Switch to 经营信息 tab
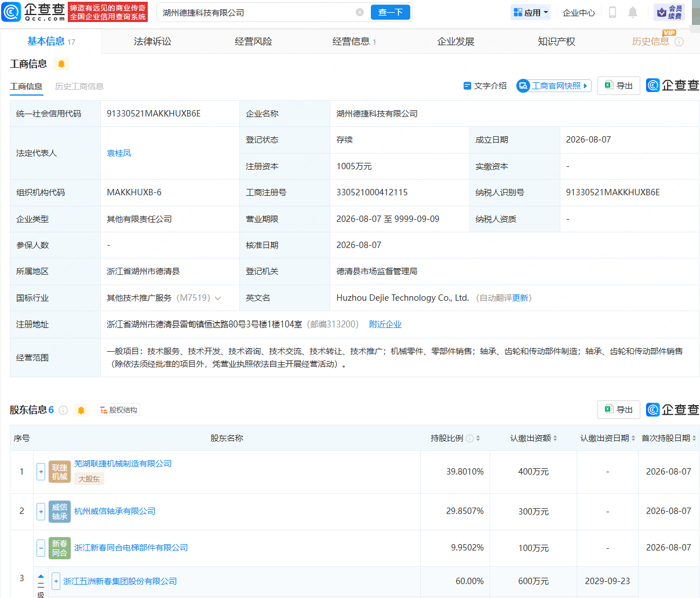This screenshot has height=598, width=700. click(354, 41)
